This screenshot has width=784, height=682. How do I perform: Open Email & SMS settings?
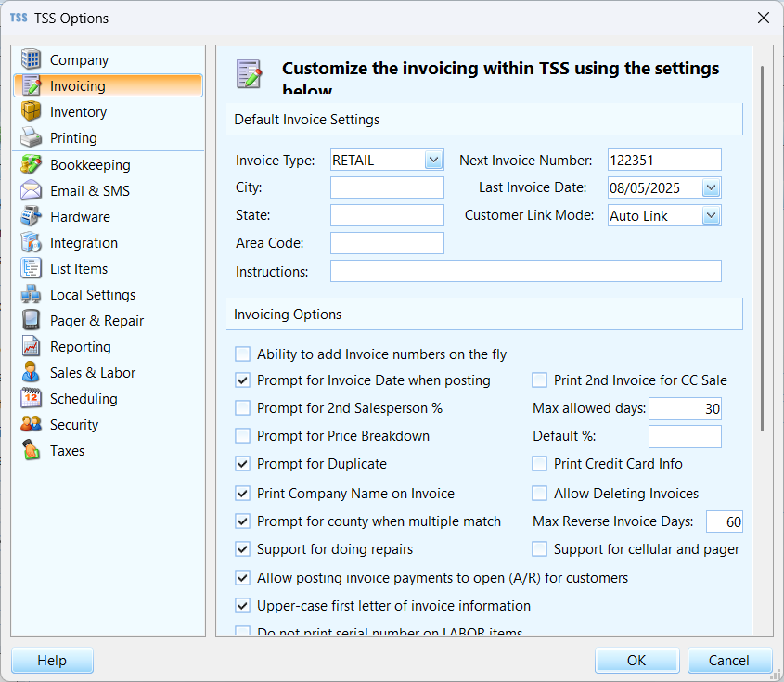pyautogui.click(x=108, y=190)
